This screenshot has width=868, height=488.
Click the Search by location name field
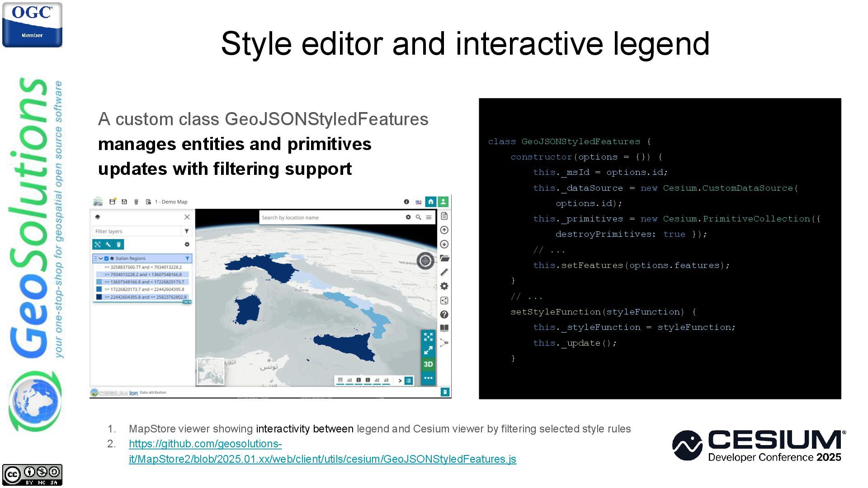[x=331, y=217]
